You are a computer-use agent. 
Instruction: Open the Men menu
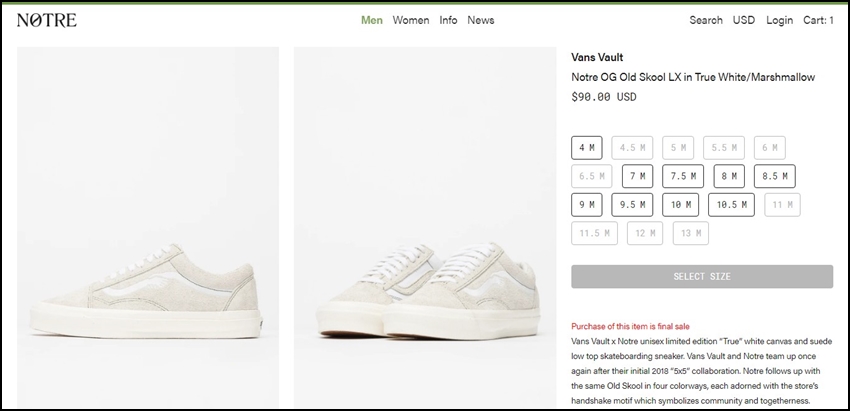tap(372, 20)
